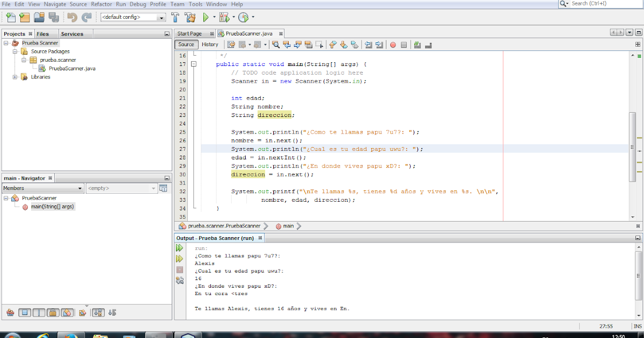
Task: Start macro recording with red circle icon
Action: (393, 45)
